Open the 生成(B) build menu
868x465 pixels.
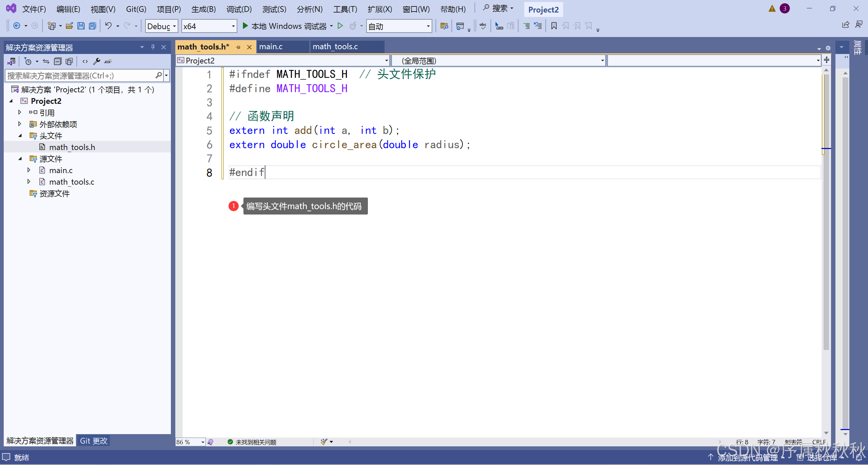pos(203,9)
